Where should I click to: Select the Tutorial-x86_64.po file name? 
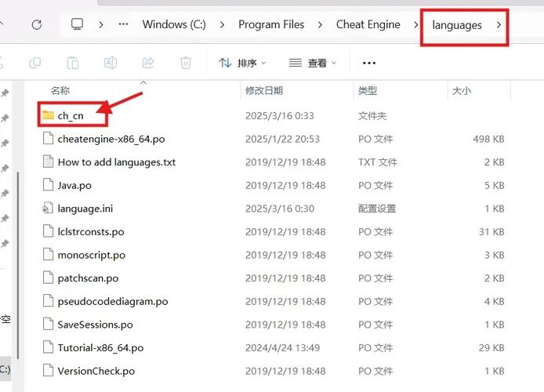(x=100, y=348)
